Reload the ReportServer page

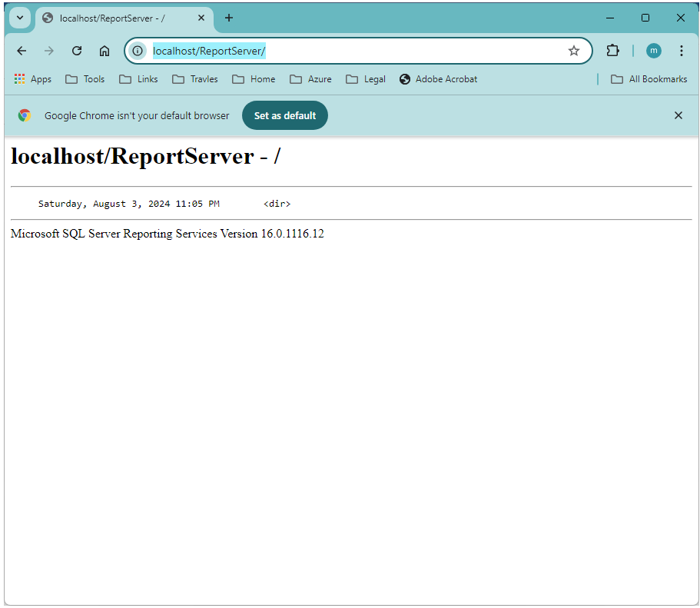[77, 51]
